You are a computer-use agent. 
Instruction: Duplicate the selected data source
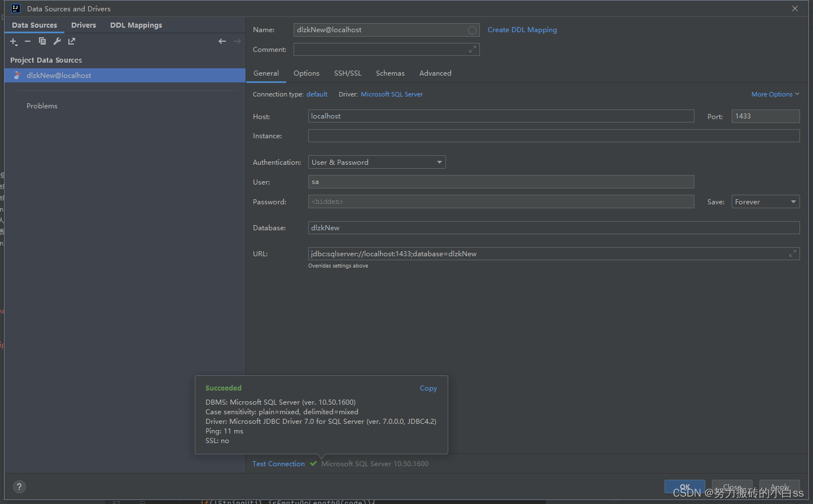42,41
